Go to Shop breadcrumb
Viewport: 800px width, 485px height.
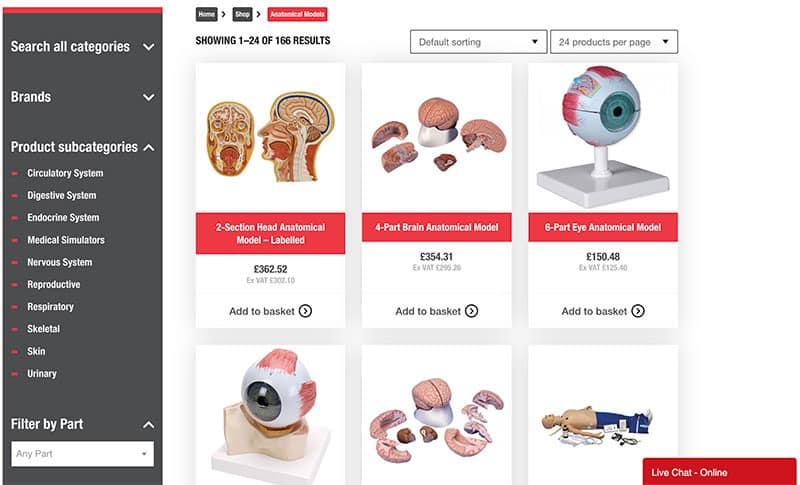click(242, 14)
